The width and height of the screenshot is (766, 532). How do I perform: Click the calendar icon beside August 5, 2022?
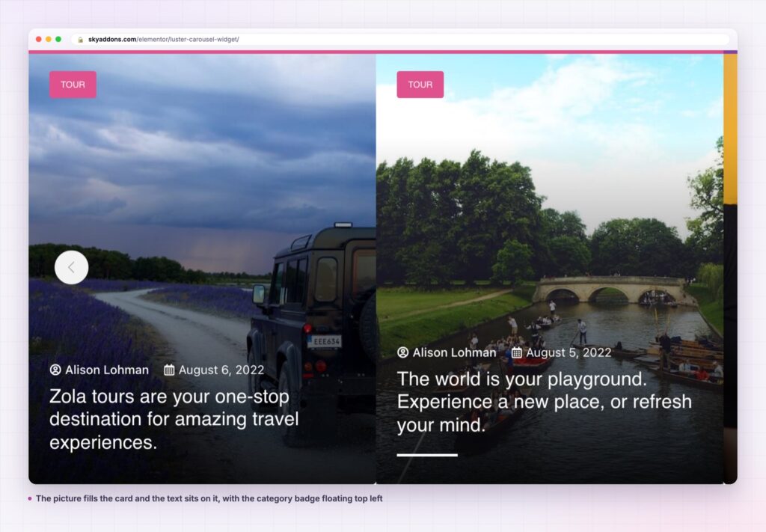(x=516, y=352)
